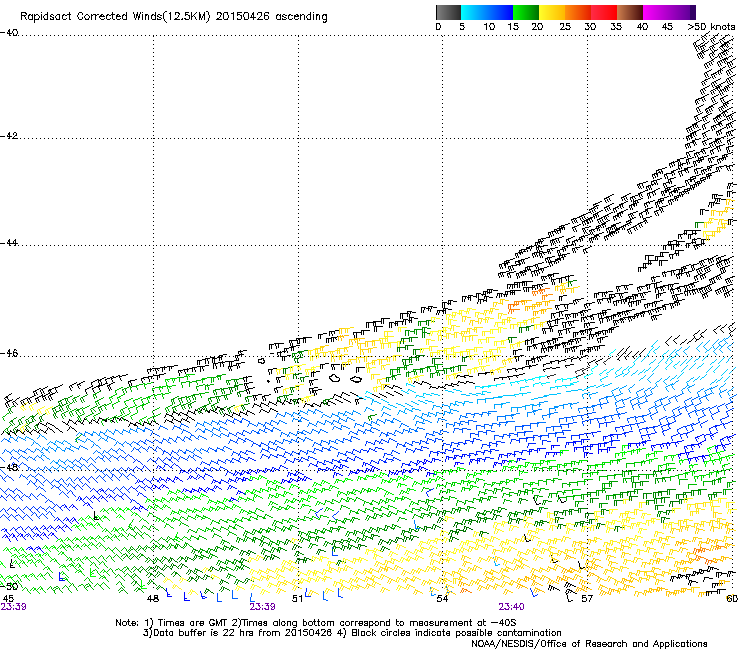Click the latitude axis label '-40'
This screenshot has height=650, width=740.
coord(9,33)
